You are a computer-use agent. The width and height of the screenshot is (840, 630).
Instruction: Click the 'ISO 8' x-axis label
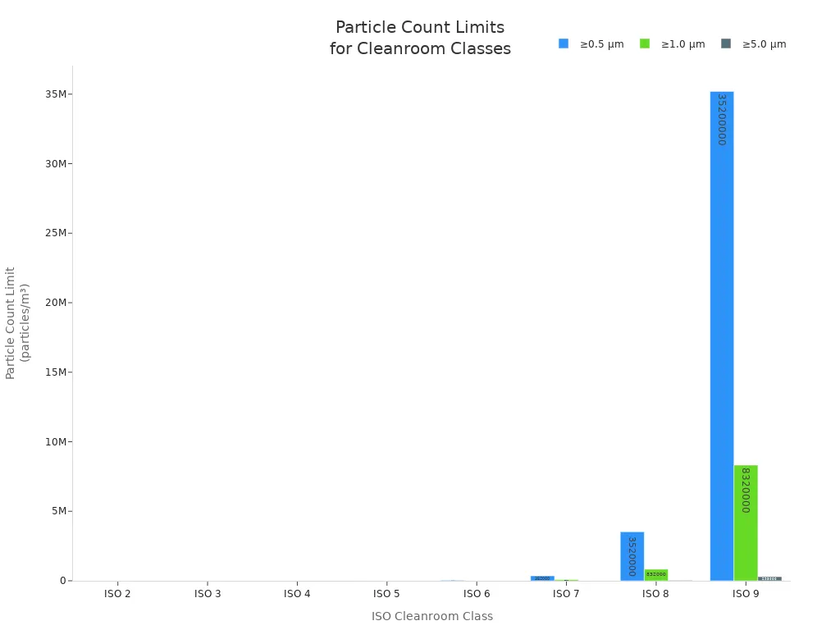point(655,594)
